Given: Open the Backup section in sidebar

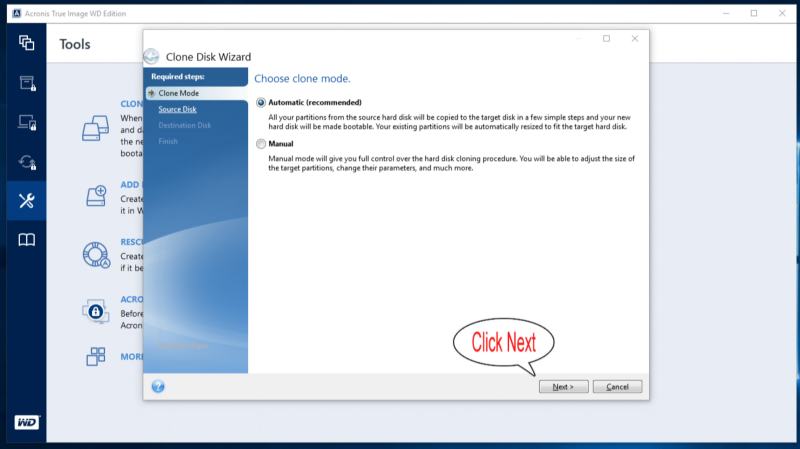Looking at the screenshot, I should pyautogui.click(x=27, y=43).
